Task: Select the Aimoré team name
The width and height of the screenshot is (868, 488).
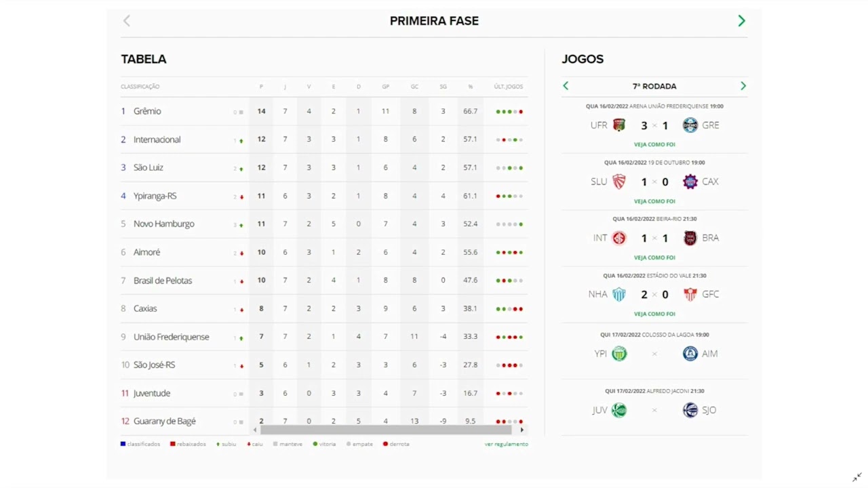Action: click(x=147, y=252)
